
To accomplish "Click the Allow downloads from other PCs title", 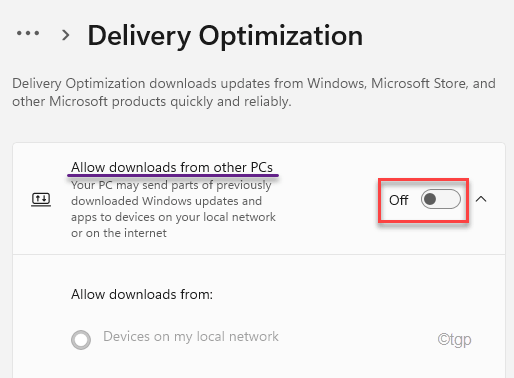I will point(172,167).
